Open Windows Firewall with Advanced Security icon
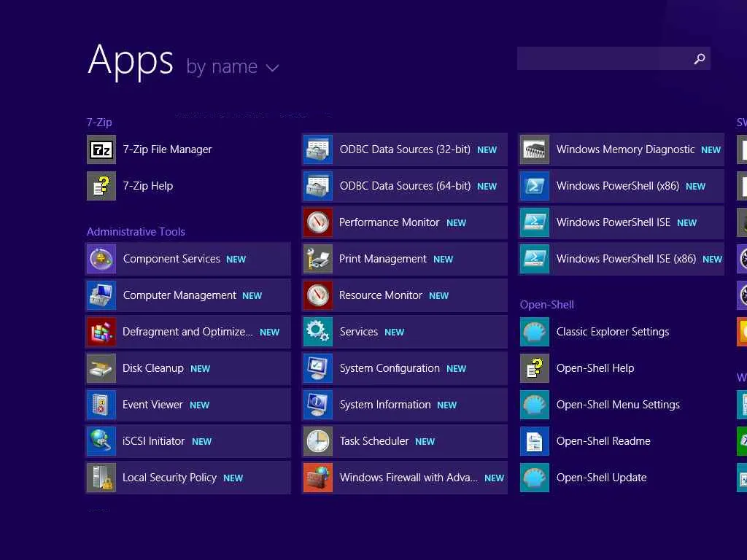This screenshot has height=560, width=747. [318, 478]
